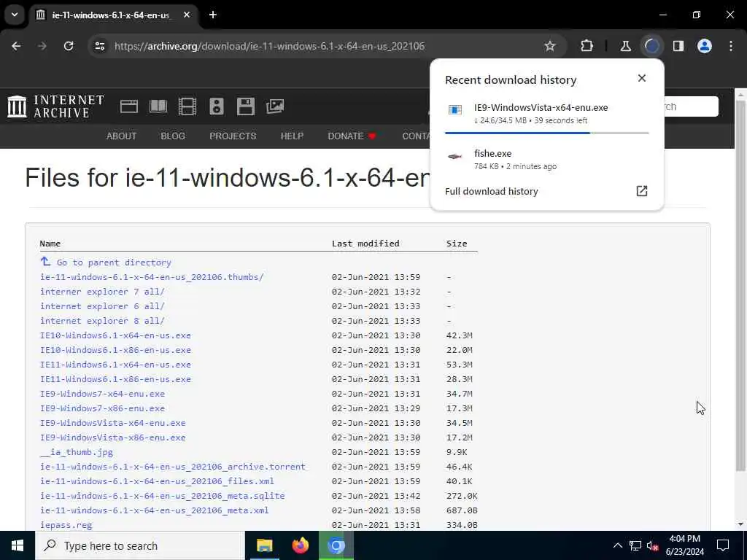The height and width of the screenshot is (560, 747).
Task: Go back to the previous page
Action: coord(16,46)
